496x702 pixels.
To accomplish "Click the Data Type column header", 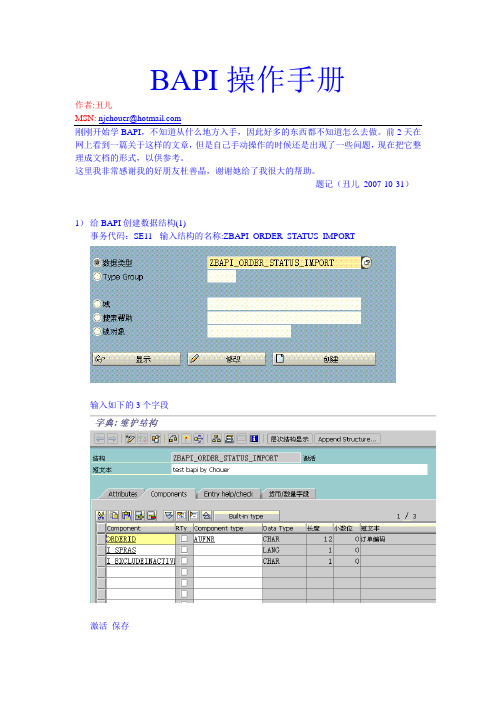I will (x=284, y=528).
